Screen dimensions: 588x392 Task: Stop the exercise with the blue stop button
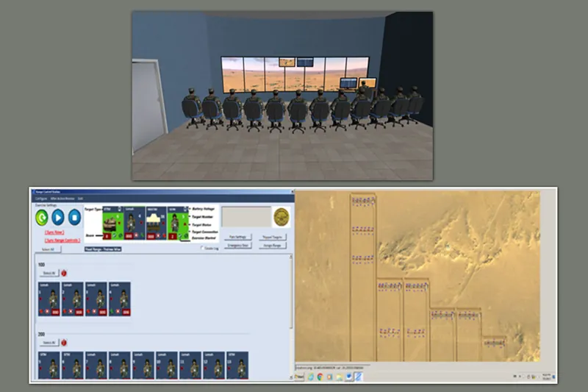pos(74,218)
